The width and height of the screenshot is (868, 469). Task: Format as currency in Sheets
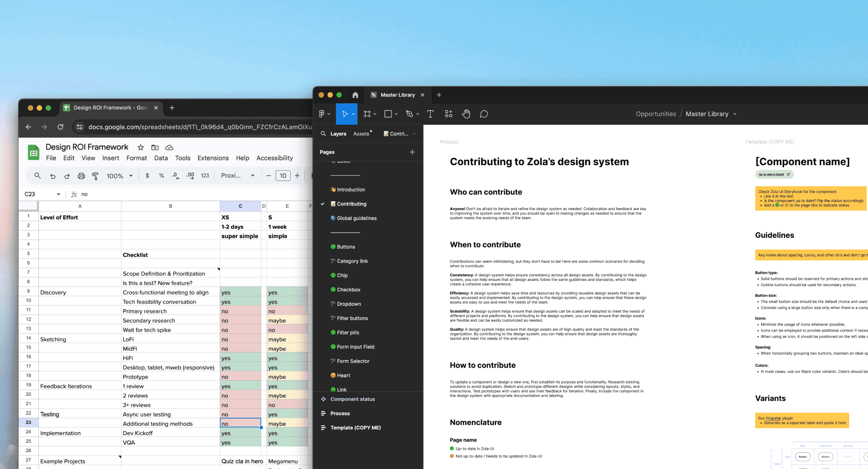tap(147, 175)
